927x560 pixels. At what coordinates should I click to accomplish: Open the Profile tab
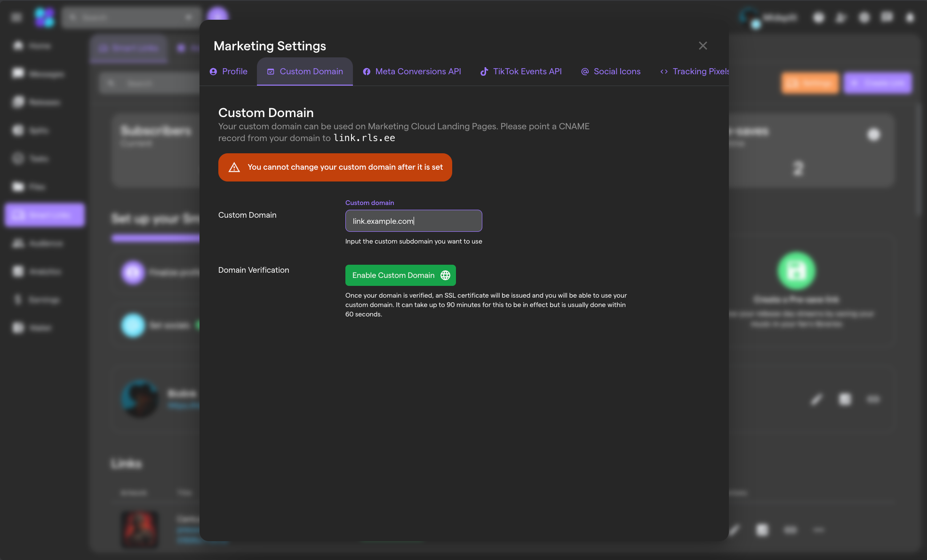(228, 71)
